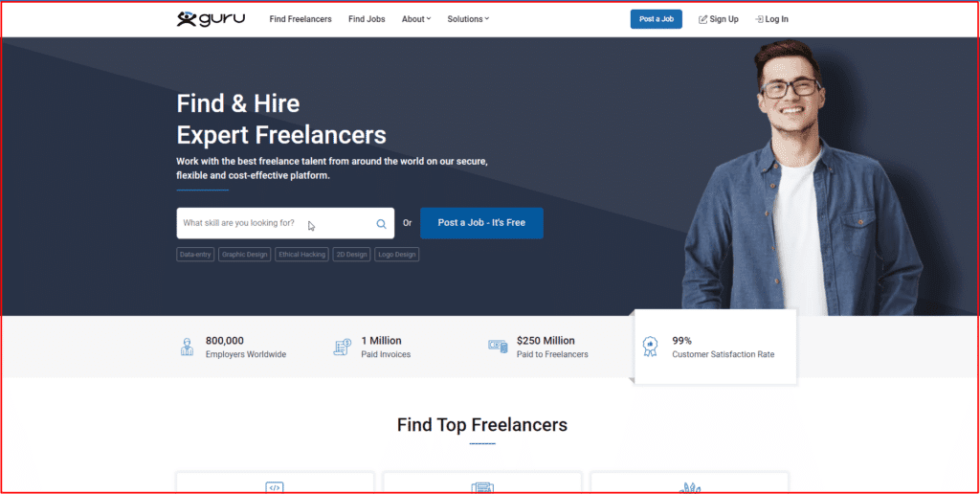Select the Logo Design skill tag
Screen dimensions: 980x494
(x=397, y=255)
